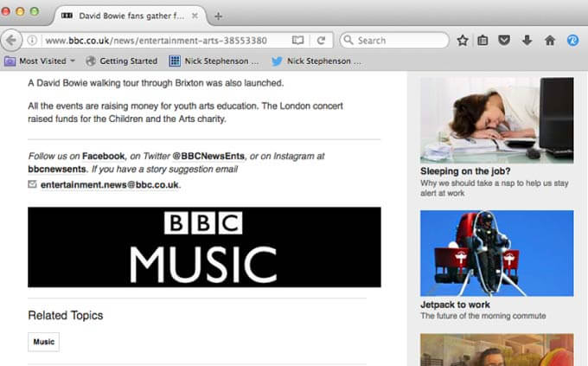Open the jetpack article thumbnail
The image size is (588, 366).
(497, 253)
